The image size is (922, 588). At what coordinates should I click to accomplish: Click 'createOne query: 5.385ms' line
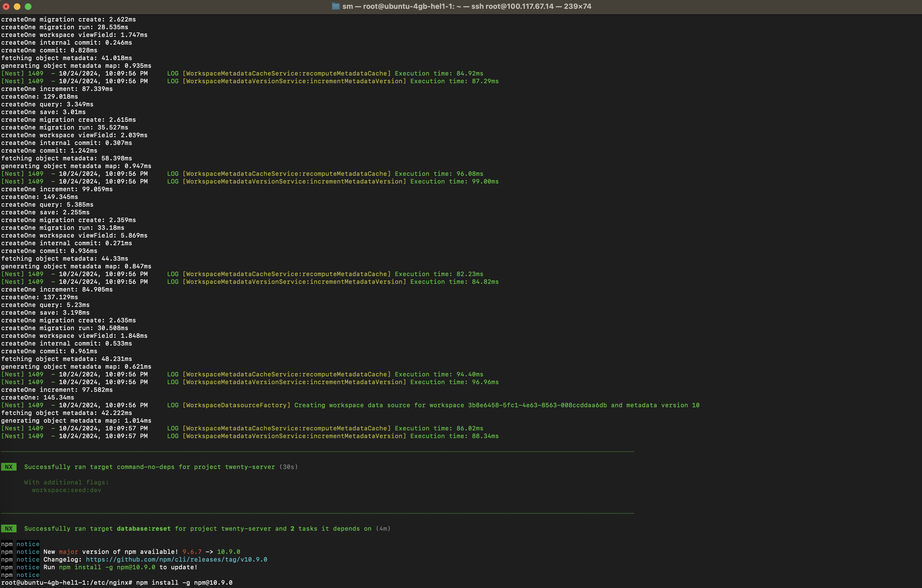pyautogui.click(x=47, y=204)
